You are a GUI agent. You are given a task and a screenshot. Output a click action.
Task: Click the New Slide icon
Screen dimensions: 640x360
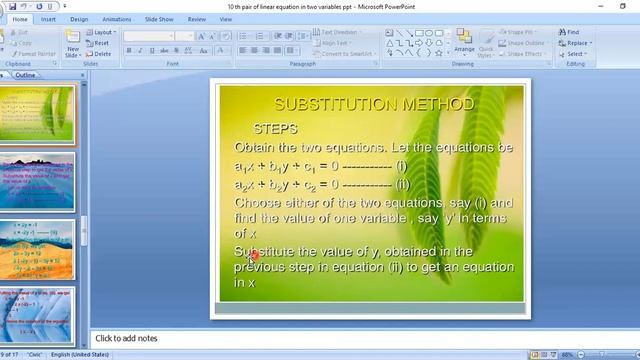click(x=73, y=37)
